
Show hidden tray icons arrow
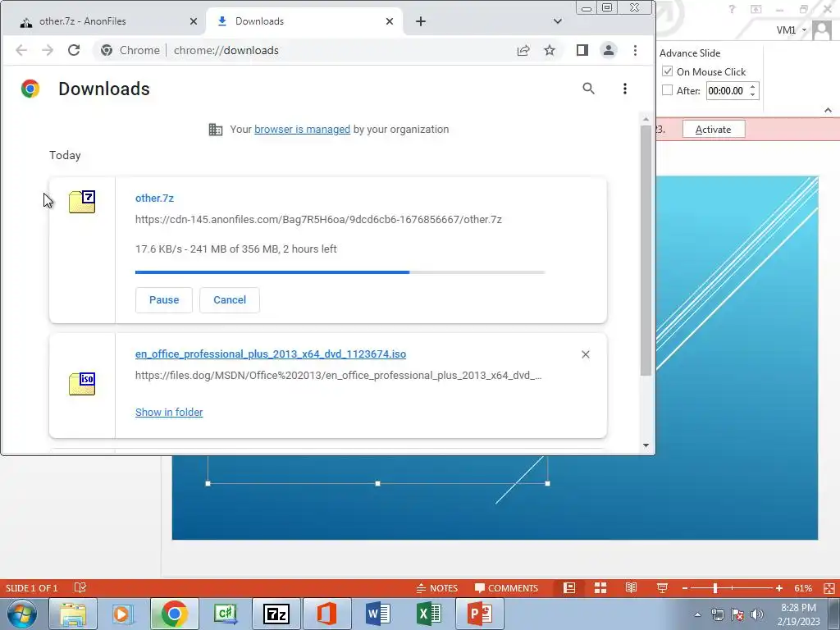pos(697,614)
